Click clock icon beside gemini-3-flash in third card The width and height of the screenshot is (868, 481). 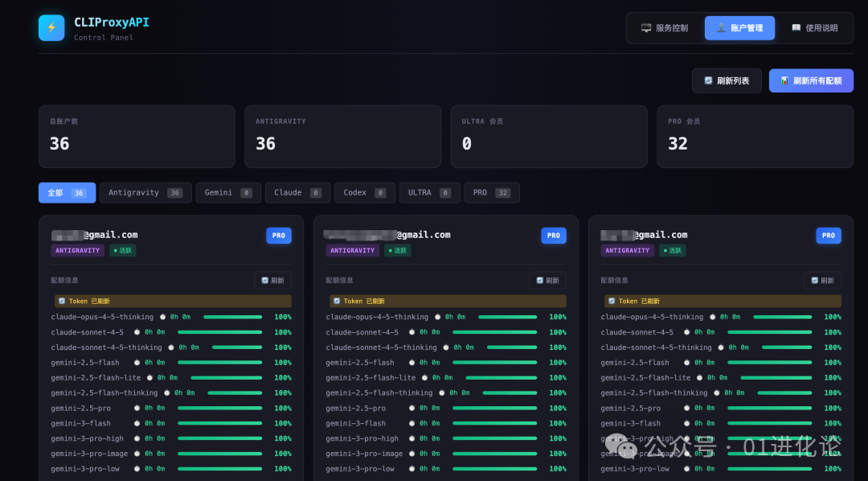point(687,423)
